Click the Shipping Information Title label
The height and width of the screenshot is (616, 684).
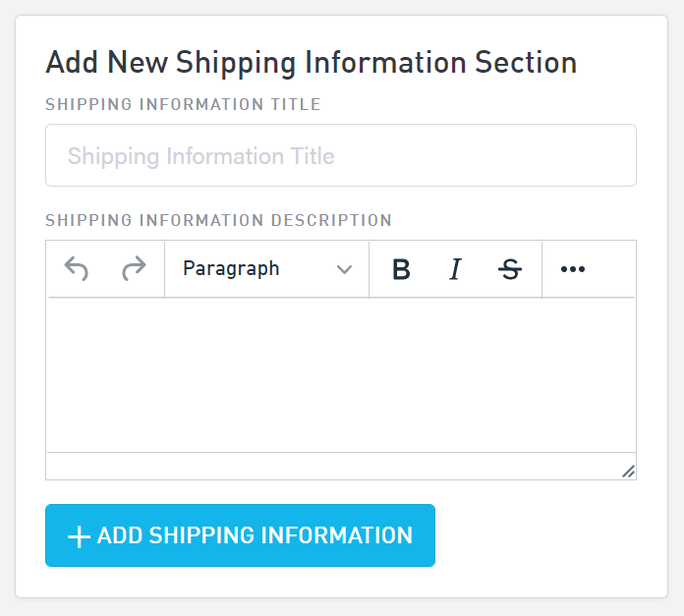183,104
